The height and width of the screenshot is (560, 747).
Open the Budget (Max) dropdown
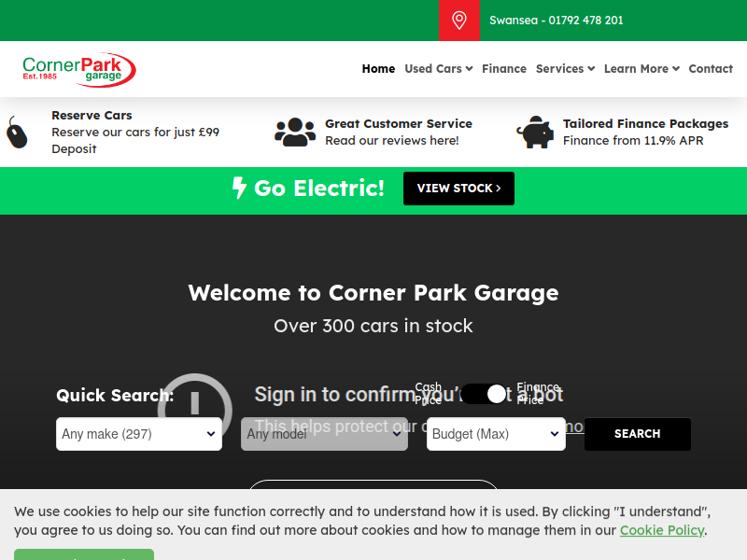pyautogui.click(x=496, y=434)
